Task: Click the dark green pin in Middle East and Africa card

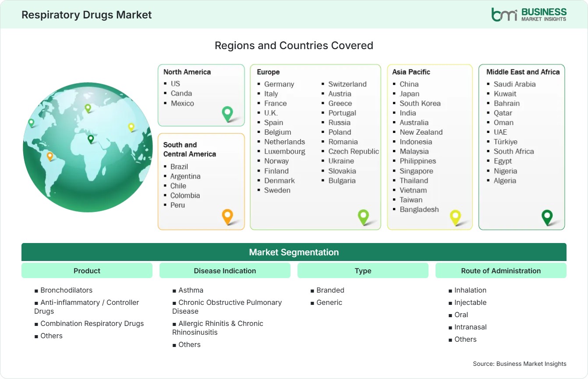Action: coord(547,218)
